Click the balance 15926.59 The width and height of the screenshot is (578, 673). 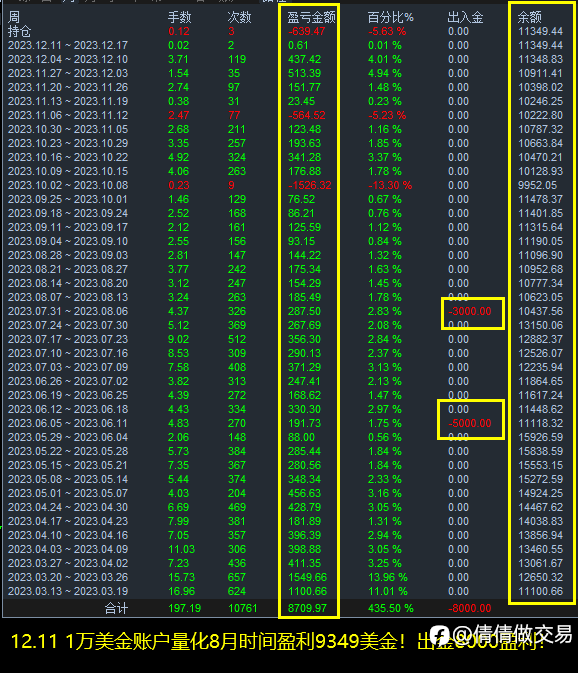(540, 437)
